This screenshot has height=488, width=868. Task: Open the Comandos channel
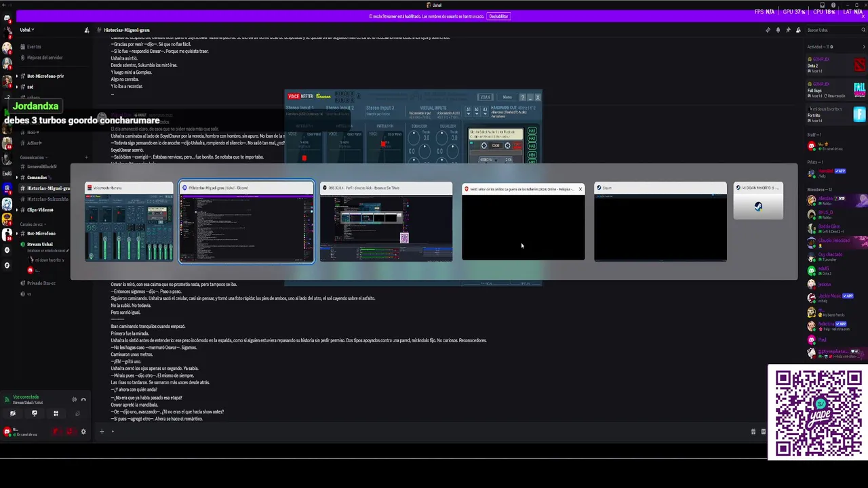pos(37,177)
